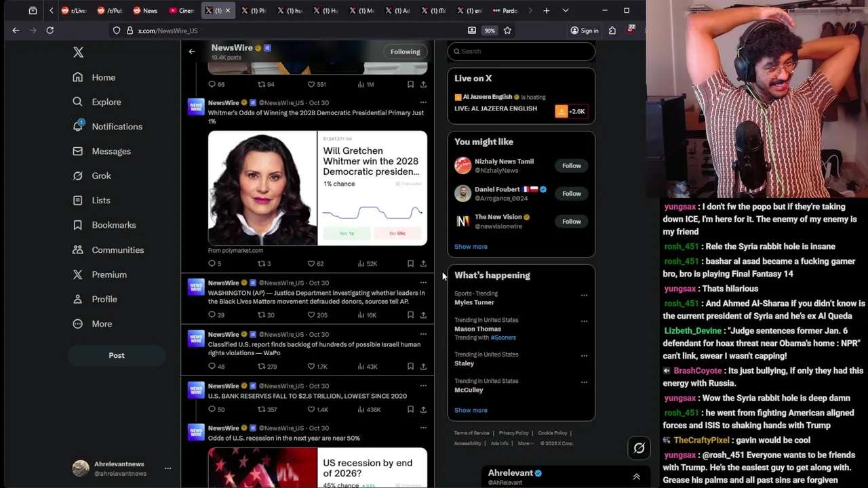Follow The New Vision
Screen dimensions: 868x488
[x=571, y=222]
